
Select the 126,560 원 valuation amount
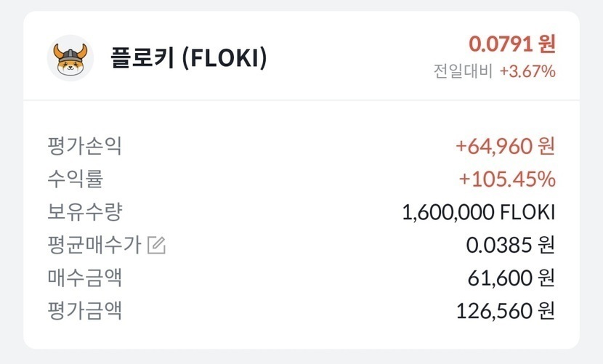click(x=506, y=311)
